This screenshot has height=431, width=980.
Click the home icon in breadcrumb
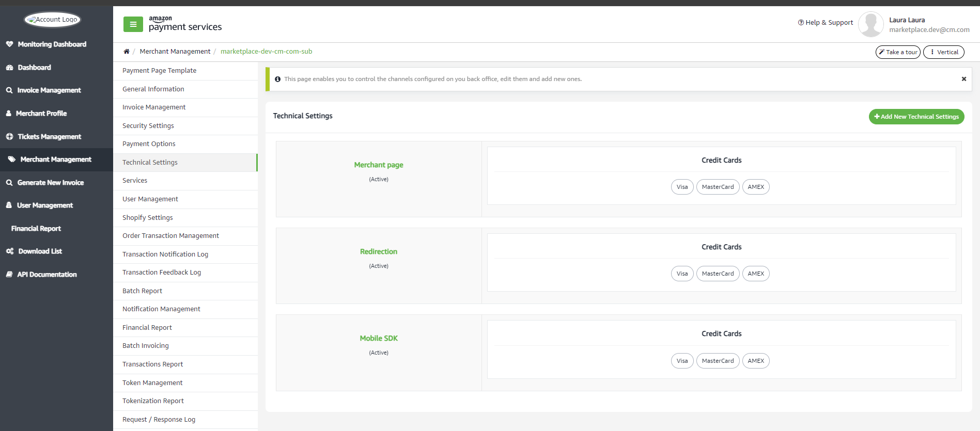(127, 52)
